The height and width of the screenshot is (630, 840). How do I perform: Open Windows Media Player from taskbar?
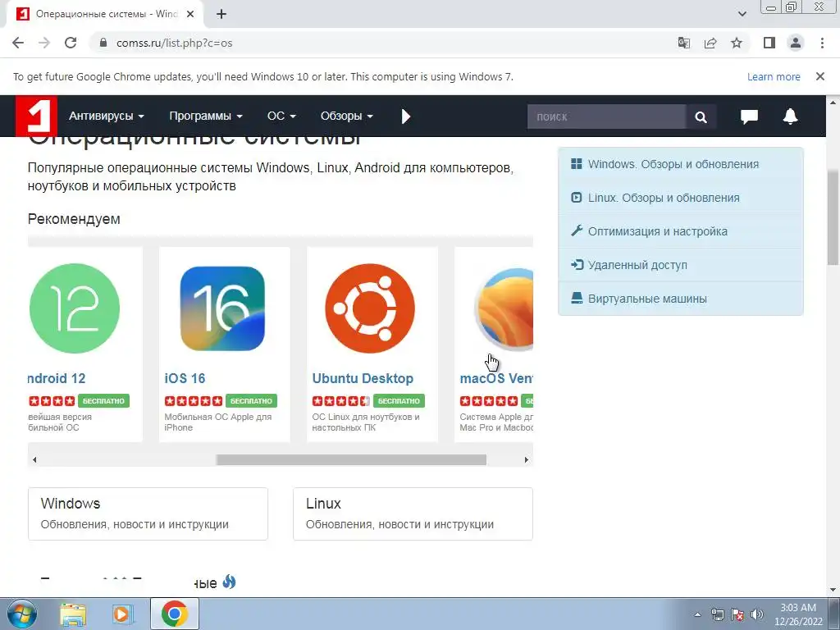point(122,614)
